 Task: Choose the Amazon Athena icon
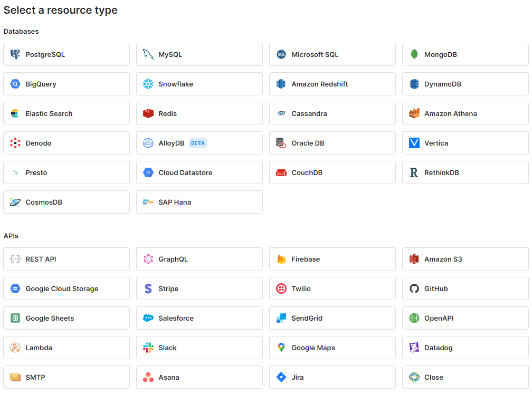pyautogui.click(x=414, y=113)
